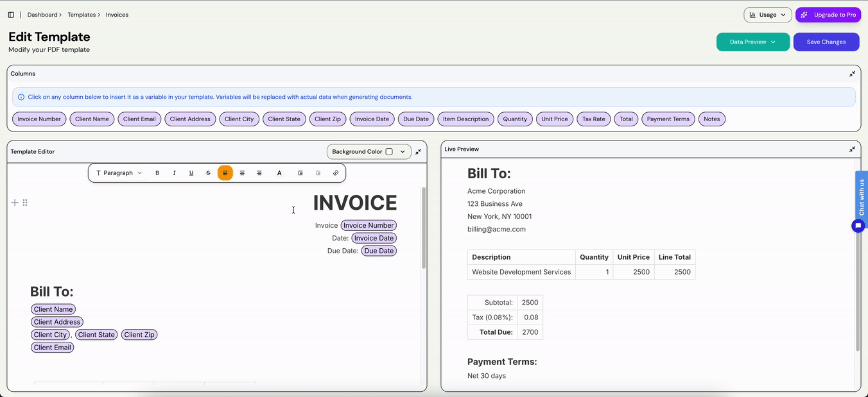868x397 pixels.
Task: Increase the paragraph indent
Action: coord(300,173)
